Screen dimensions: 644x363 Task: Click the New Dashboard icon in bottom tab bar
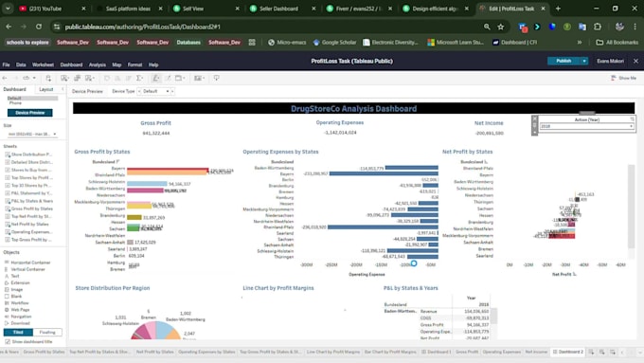pos(602,352)
